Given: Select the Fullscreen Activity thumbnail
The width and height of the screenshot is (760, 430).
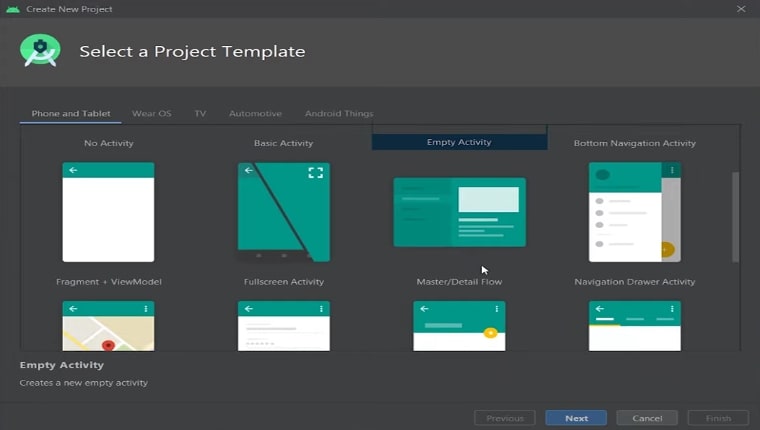Looking at the screenshot, I should pyautogui.click(x=284, y=326).
